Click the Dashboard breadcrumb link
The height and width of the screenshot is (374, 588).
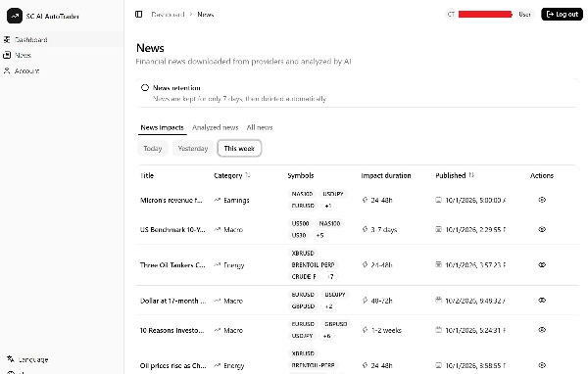click(168, 15)
